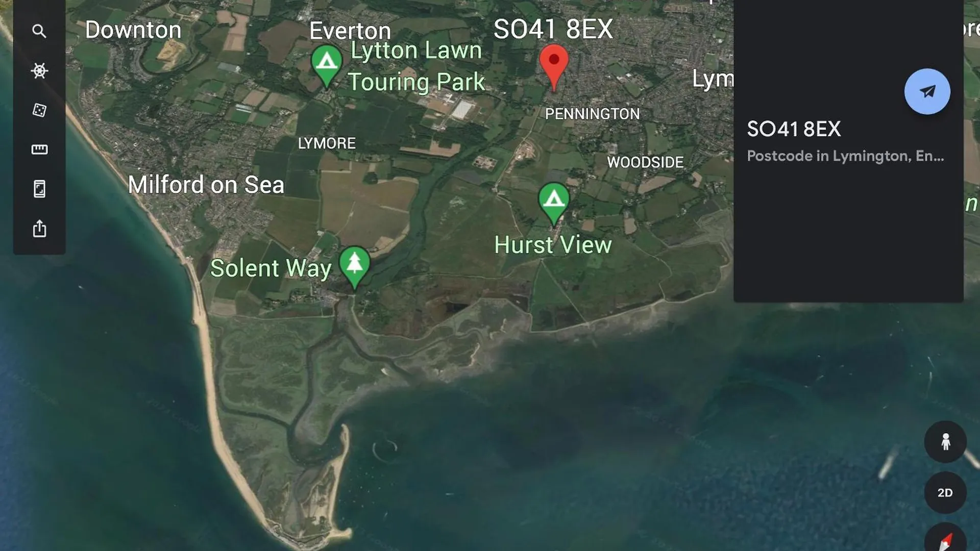Click the Hurst View place label
The image size is (980, 551).
[553, 245]
